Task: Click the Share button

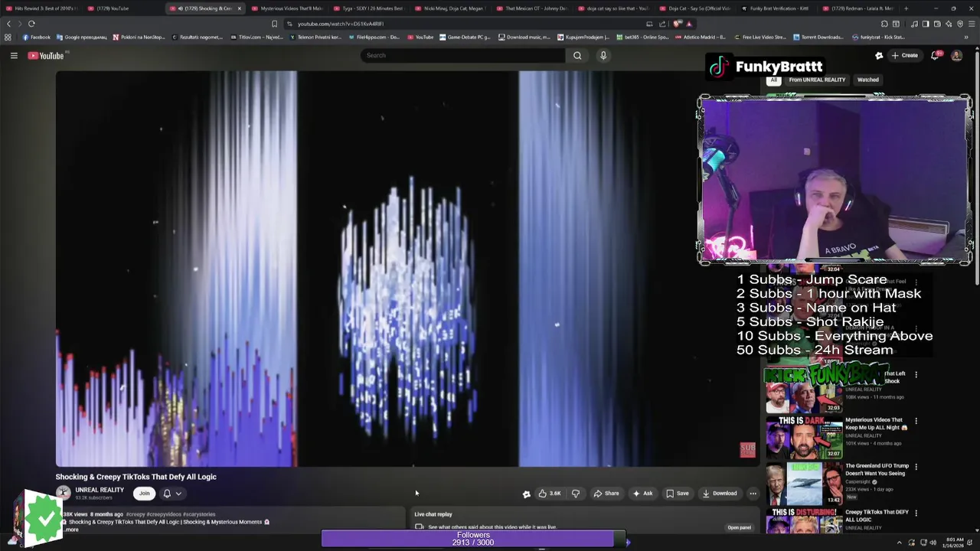Action: (x=606, y=494)
